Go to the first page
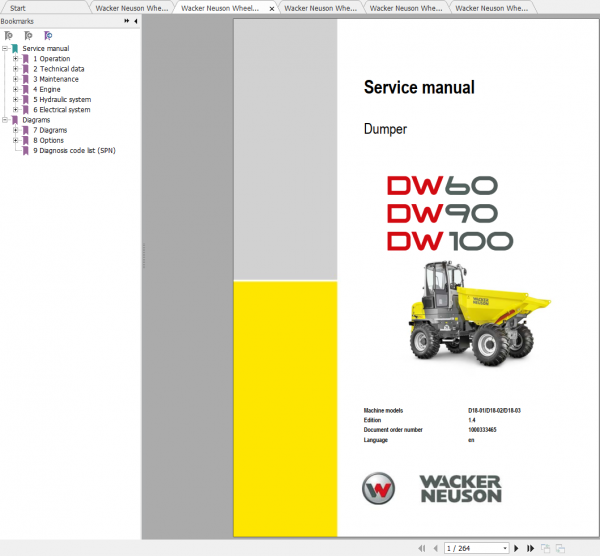Image resolution: width=600 pixels, height=556 pixels. pyautogui.click(x=422, y=548)
